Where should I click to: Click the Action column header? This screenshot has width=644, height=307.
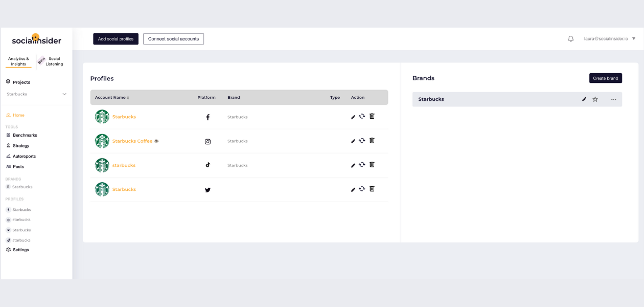(358, 97)
